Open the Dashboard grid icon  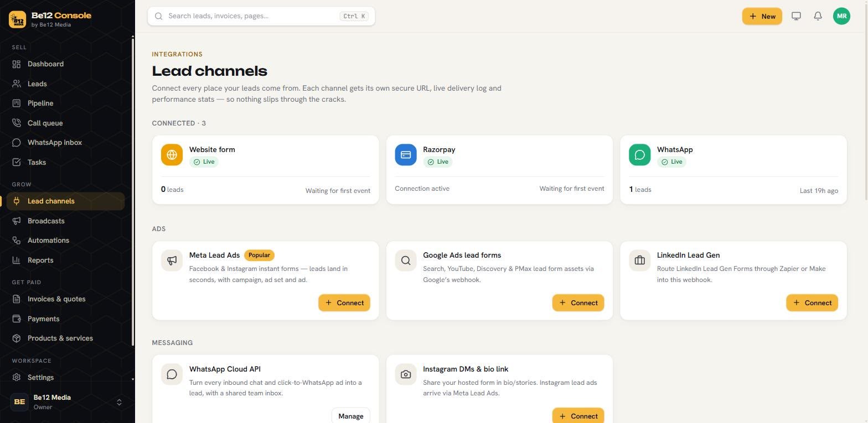click(17, 64)
